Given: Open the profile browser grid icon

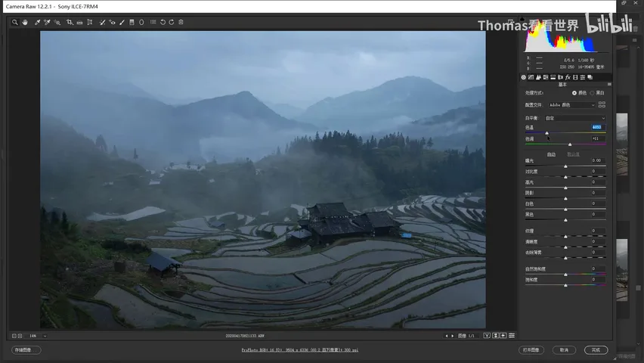Looking at the screenshot, I should click(602, 105).
